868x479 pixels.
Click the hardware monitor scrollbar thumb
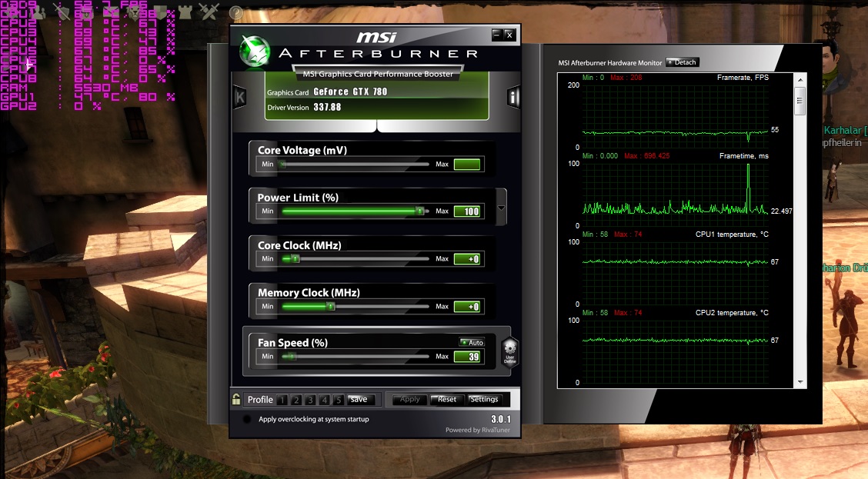[x=800, y=100]
